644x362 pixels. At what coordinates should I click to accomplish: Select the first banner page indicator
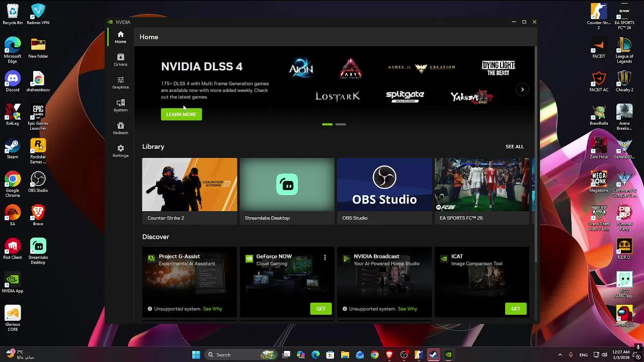pos(327,124)
